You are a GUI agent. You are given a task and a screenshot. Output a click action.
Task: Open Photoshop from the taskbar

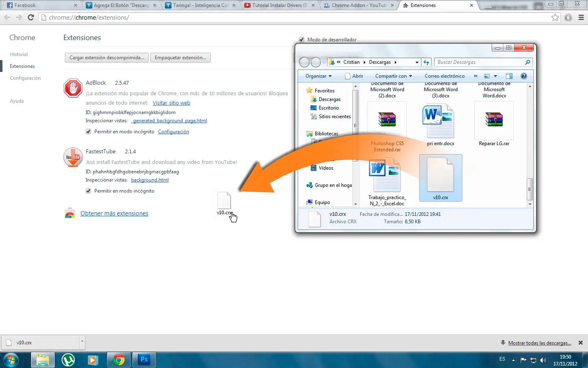(144, 360)
